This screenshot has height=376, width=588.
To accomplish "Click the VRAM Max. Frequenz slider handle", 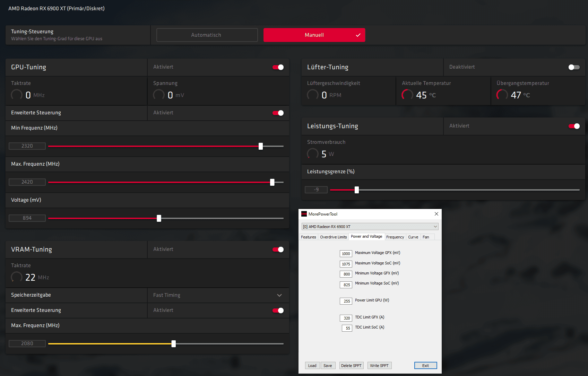I will 173,344.
